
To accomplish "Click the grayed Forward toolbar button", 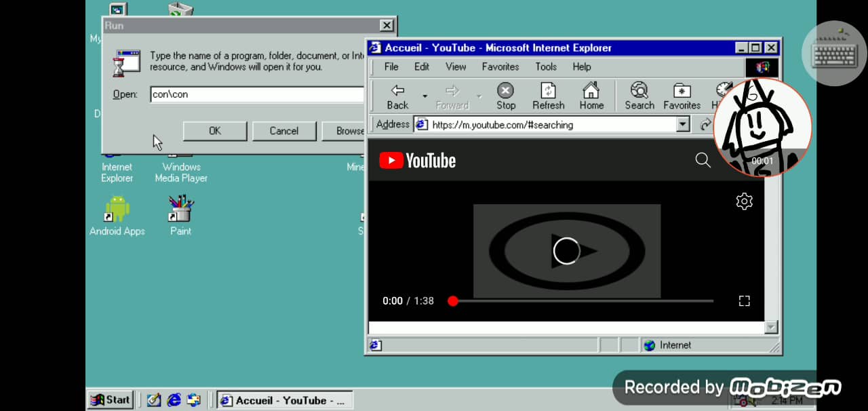I will [x=452, y=96].
